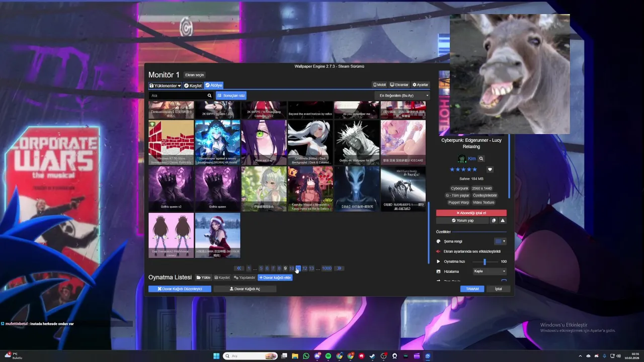Open the Hizalama Kapla dropdown

(x=490, y=271)
